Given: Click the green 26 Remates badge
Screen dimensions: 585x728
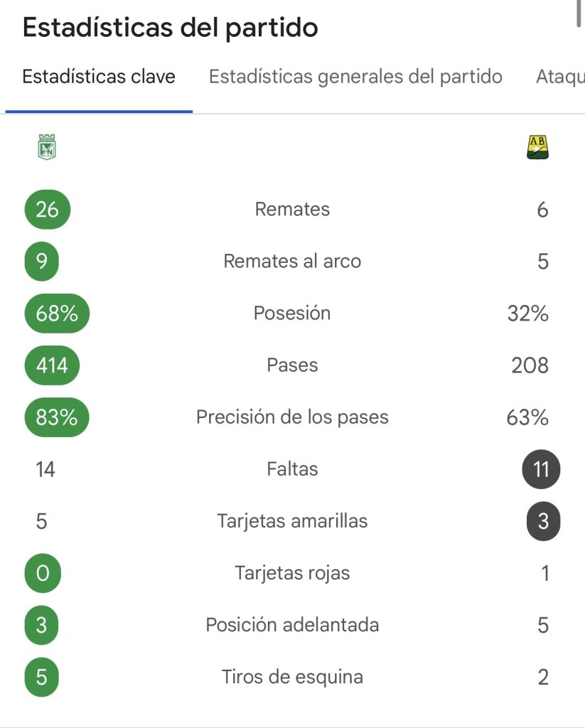Looking at the screenshot, I should click(x=48, y=210).
